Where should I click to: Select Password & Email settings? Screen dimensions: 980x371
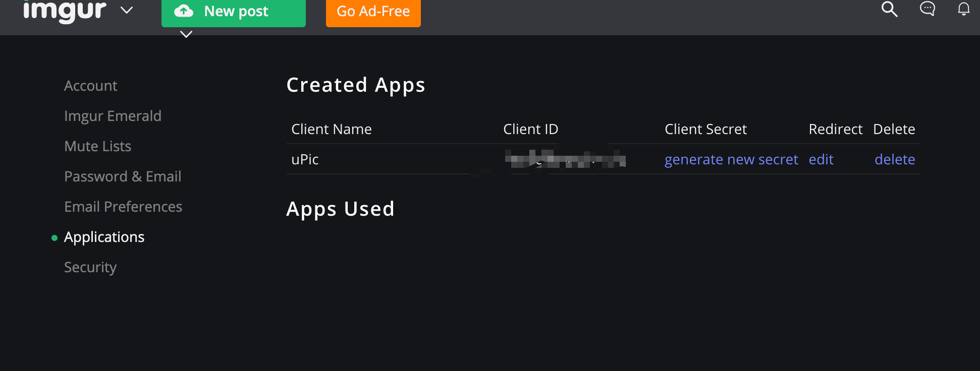(123, 176)
